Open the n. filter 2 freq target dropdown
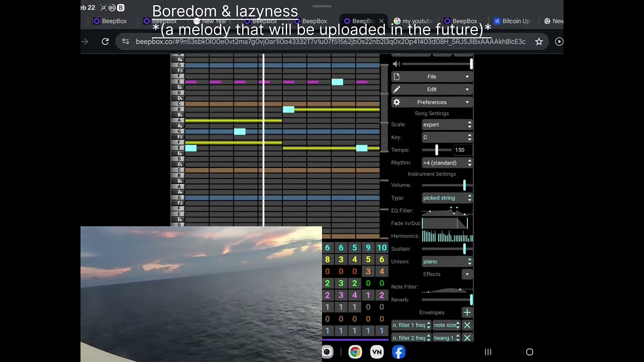The image size is (644, 362). tap(412, 338)
